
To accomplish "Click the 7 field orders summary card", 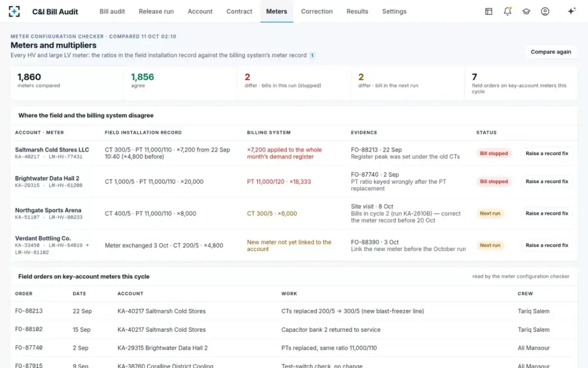I will (x=521, y=83).
